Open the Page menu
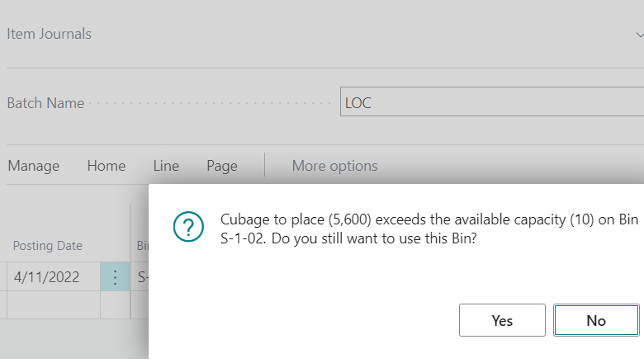Viewport: 644px width, 363px height. 222,166
